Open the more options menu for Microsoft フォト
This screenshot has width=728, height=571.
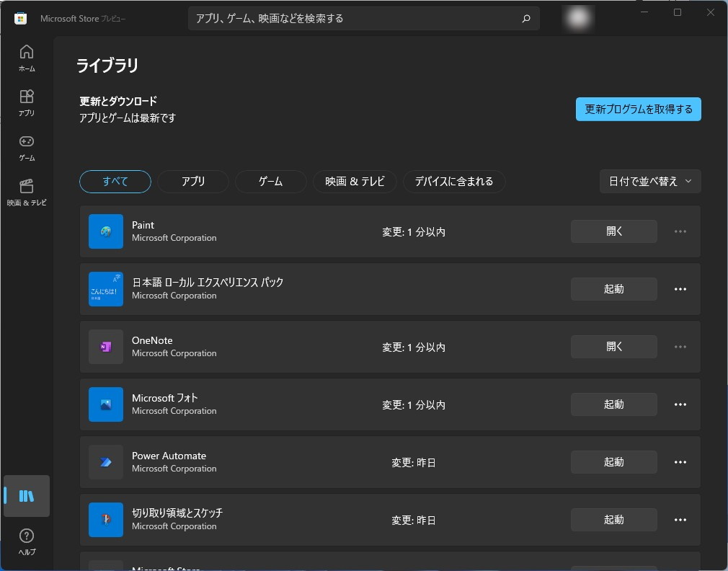679,404
